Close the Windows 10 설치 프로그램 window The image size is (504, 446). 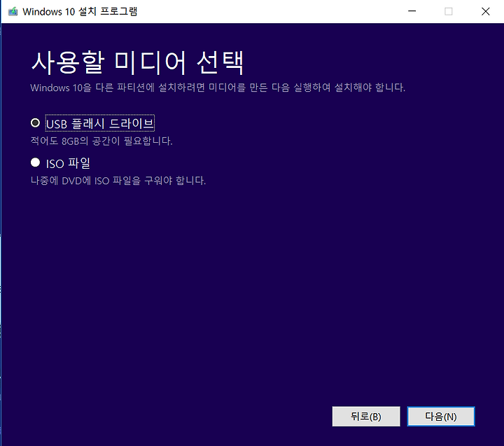coord(485,11)
